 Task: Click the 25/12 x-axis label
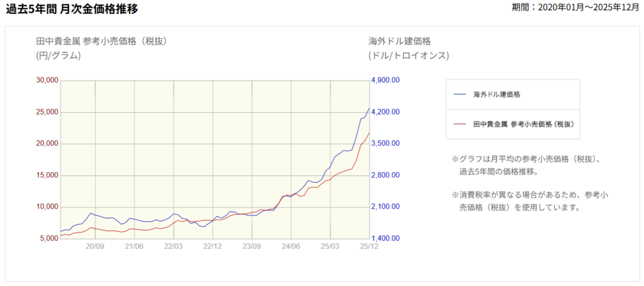tap(369, 247)
